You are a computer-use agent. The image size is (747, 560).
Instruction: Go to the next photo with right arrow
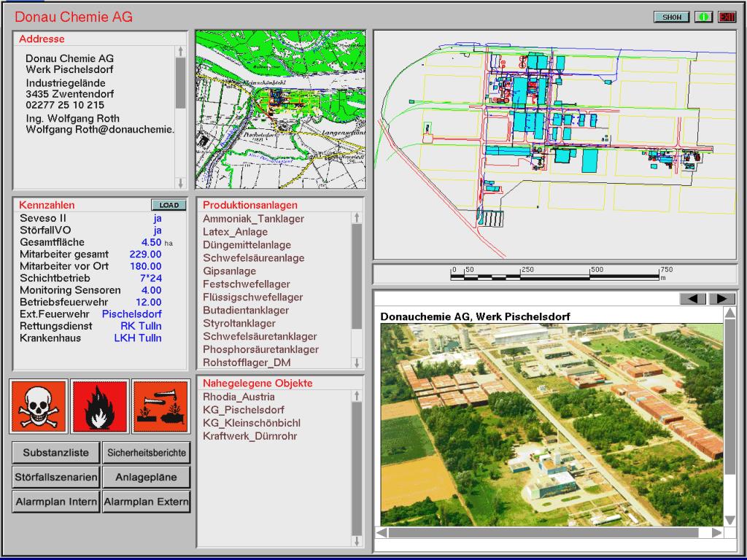[x=722, y=298]
